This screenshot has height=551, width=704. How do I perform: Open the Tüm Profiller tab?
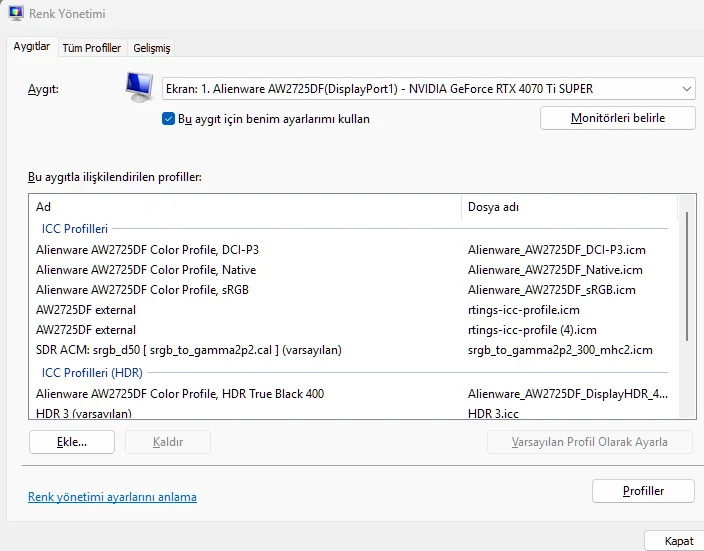(x=92, y=48)
